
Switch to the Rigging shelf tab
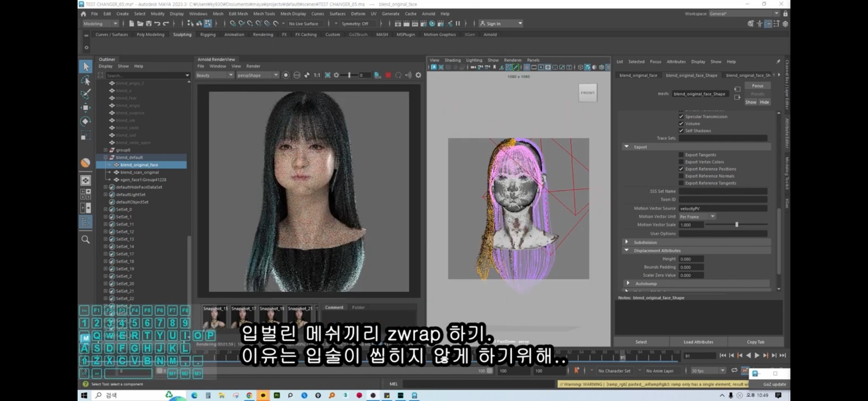pos(208,35)
